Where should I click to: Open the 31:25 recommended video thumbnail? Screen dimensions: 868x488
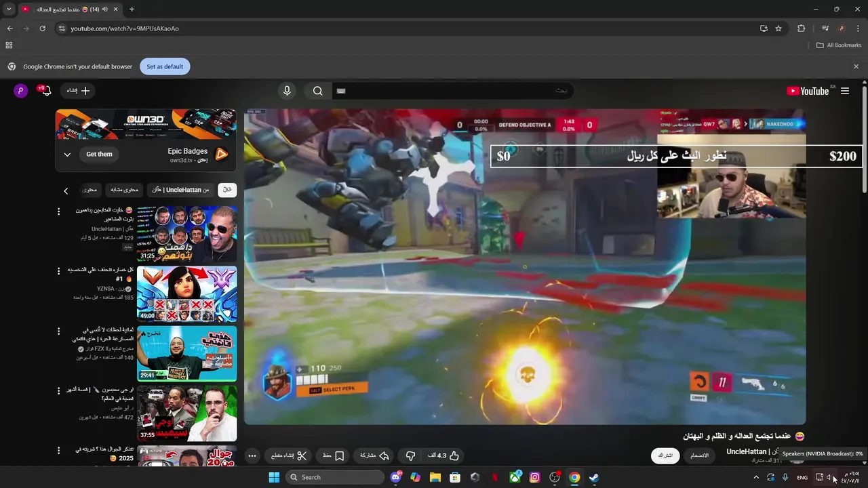click(x=187, y=235)
